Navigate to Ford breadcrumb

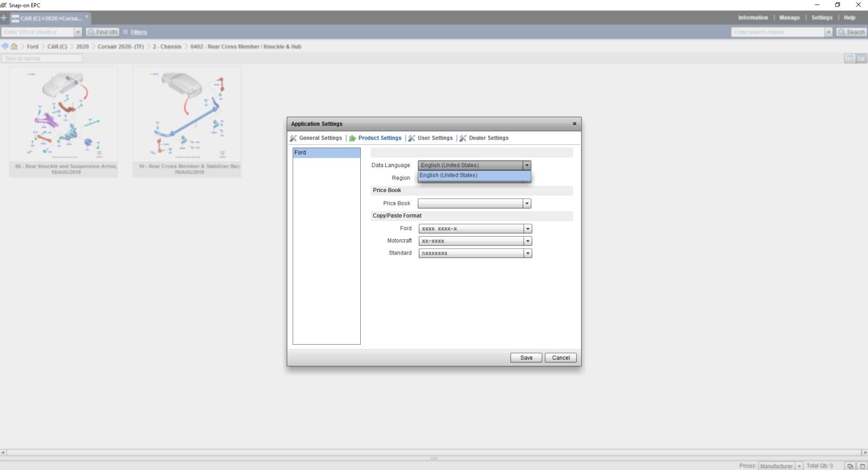pyautogui.click(x=33, y=47)
